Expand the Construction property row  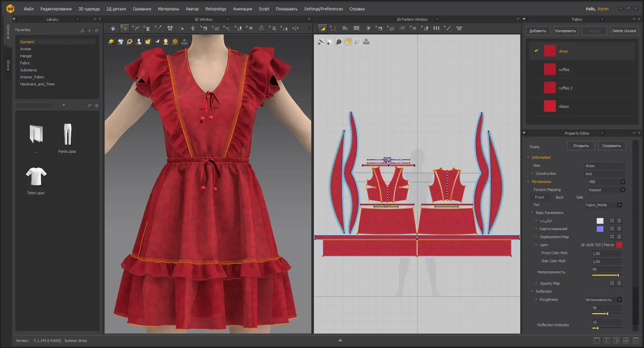(532, 173)
